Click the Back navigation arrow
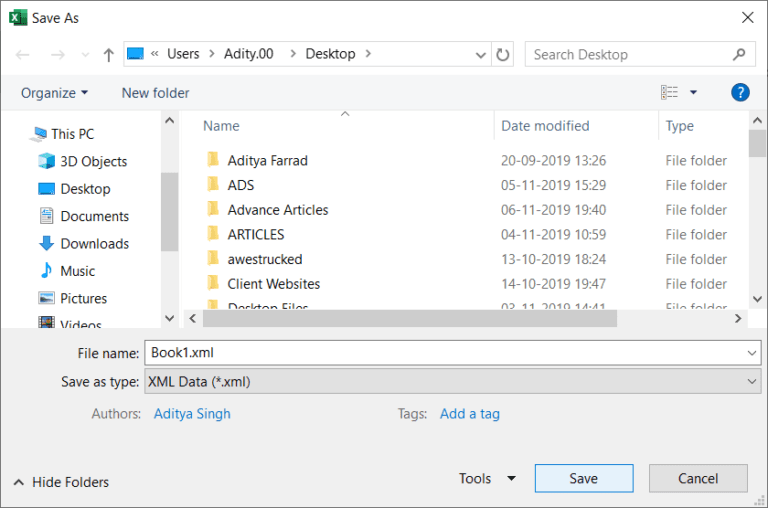The width and height of the screenshot is (768, 508). coord(23,54)
